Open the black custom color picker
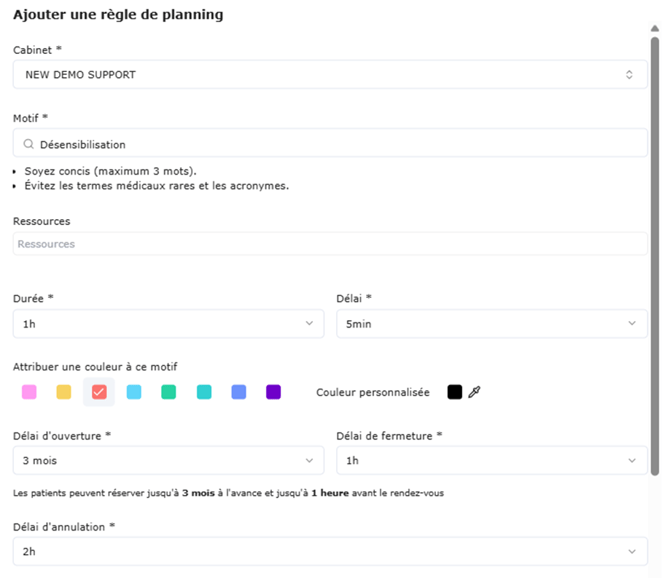The width and height of the screenshot is (670, 578). (x=455, y=392)
